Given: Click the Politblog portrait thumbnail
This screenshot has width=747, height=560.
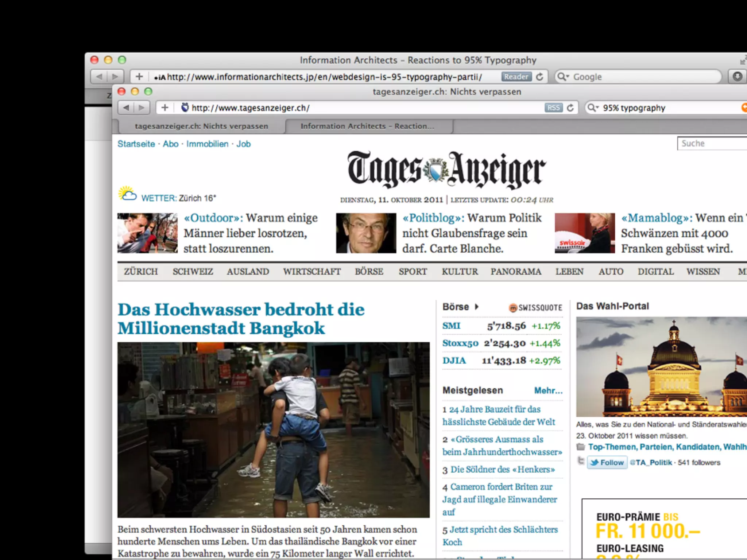Looking at the screenshot, I should pyautogui.click(x=366, y=233).
